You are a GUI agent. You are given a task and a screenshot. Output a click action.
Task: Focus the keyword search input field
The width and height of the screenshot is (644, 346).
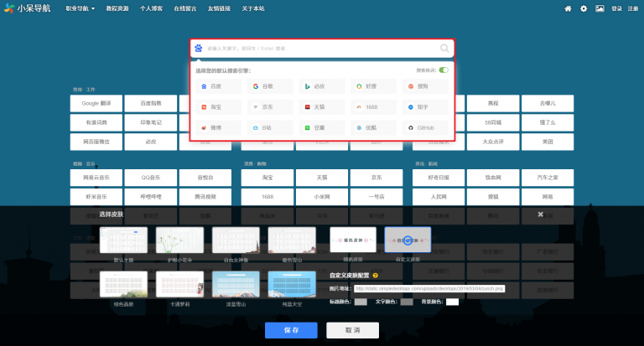click(321, 49)
